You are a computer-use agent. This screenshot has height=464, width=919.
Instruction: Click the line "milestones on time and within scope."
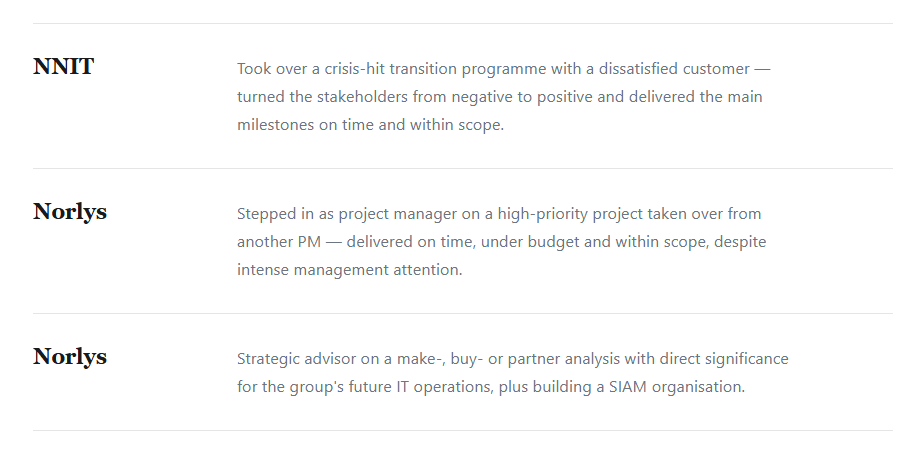coord(370,125)
